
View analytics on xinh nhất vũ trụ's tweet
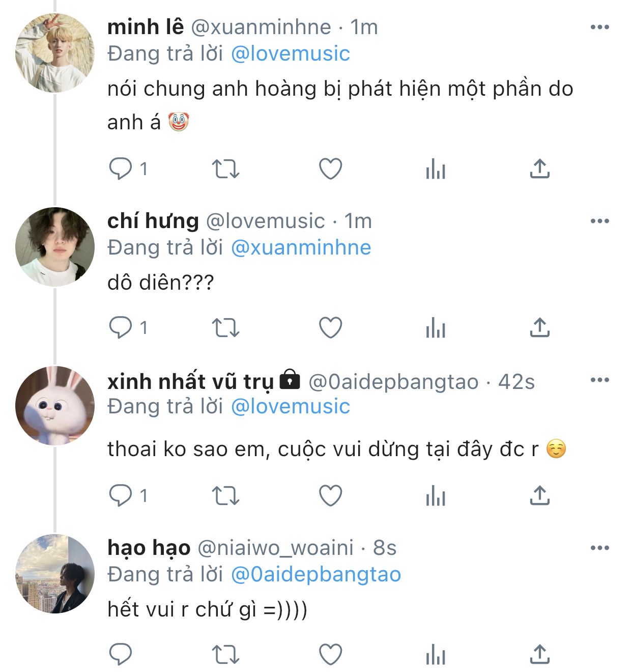click(435, 495)
